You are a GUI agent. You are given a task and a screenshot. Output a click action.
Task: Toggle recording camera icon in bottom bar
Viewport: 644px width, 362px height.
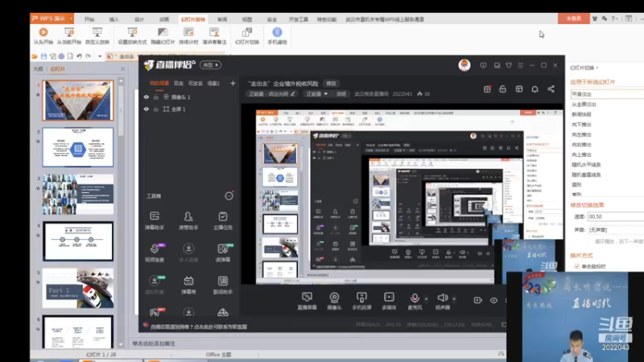click(x=477, y=300)
